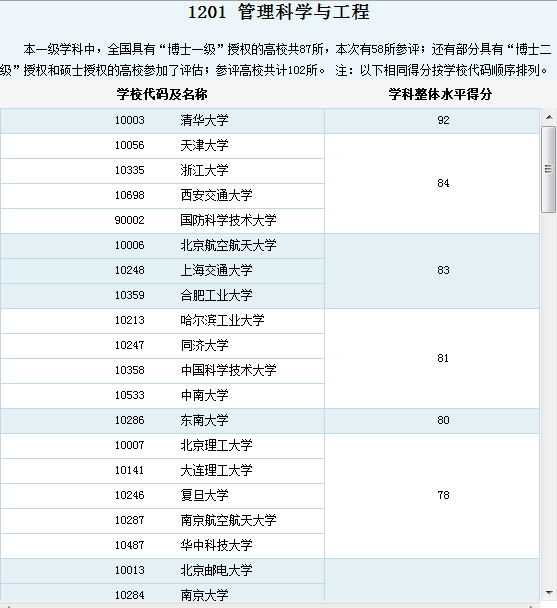557x608 pixels.
Task: Click the title 1201 管理科学与工程
Action: (278, 12)
